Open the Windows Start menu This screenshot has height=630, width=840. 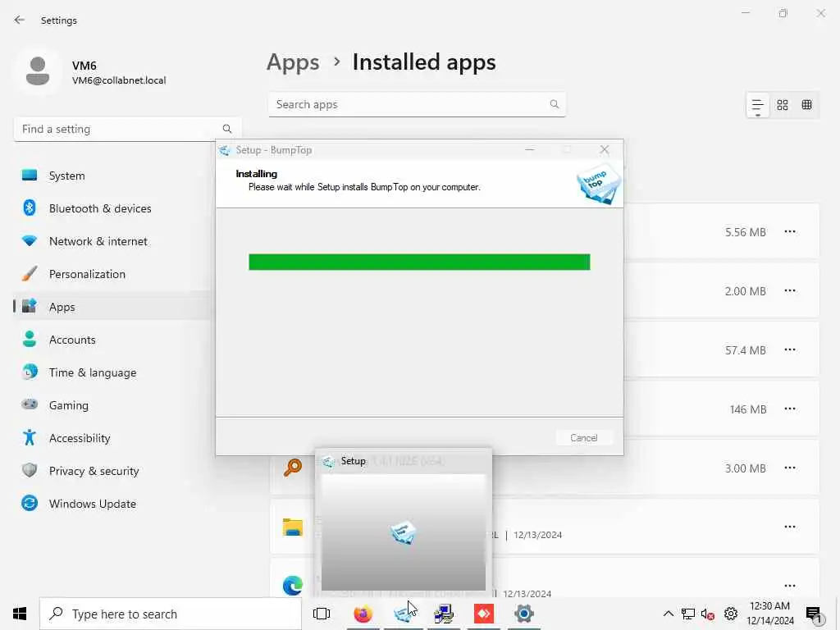pos(20,614)
